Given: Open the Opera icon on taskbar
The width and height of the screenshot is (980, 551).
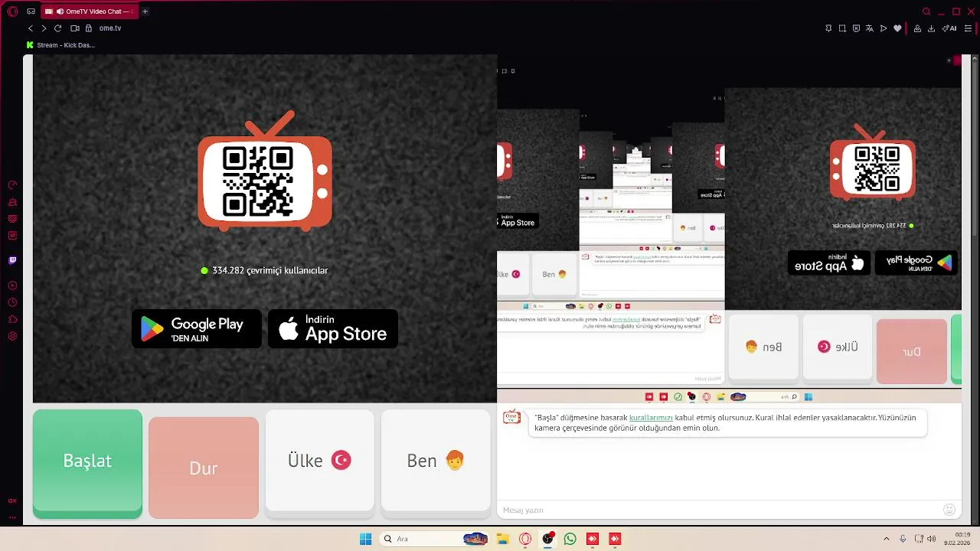Looking at the screenshot, I should click(x=525, y=539).
